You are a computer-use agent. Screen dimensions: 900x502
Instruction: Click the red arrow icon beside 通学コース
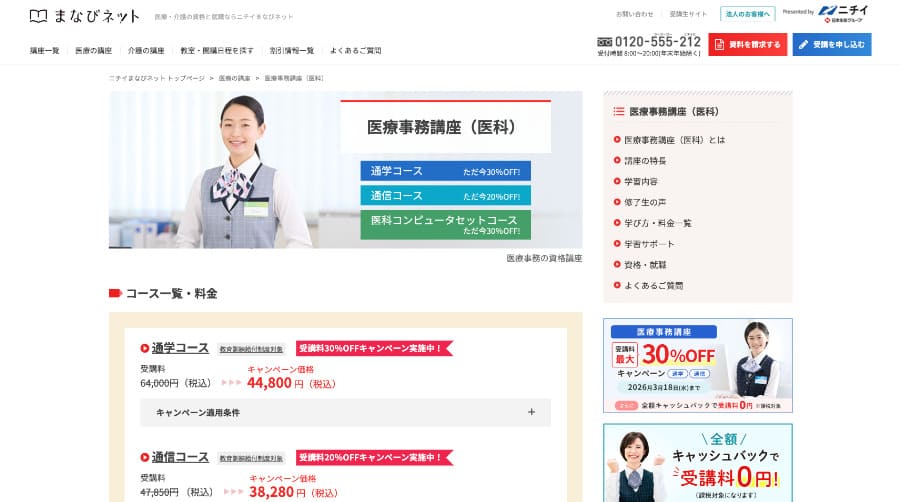[x=145, y=349]
